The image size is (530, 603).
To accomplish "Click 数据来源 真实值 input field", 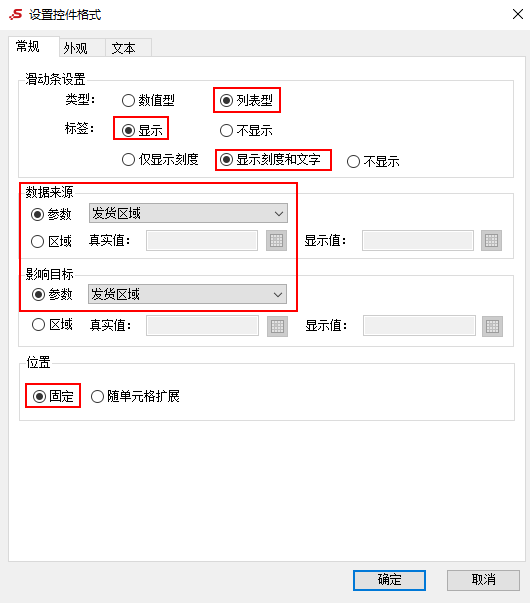I will [x=202, y=241].
